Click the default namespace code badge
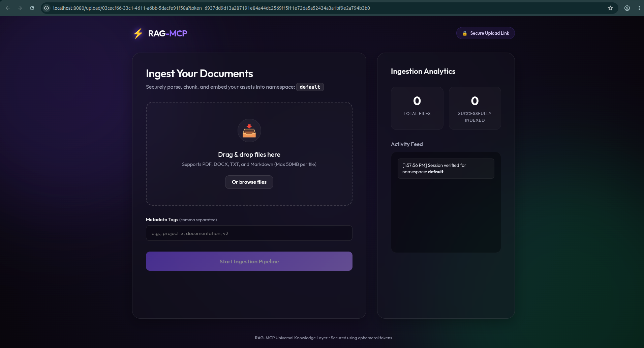The width and height of the screenshot is (644, 348). (310, 87)
